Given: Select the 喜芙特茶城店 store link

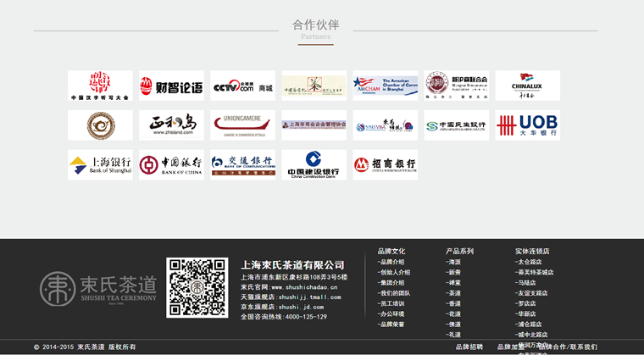Looking at the screenshot, I should tap(535, 272).
